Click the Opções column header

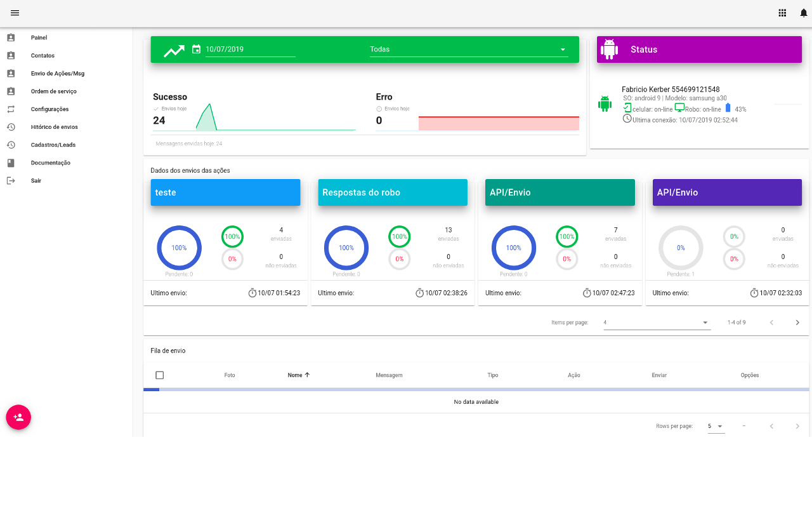click(x=750, y=375)
